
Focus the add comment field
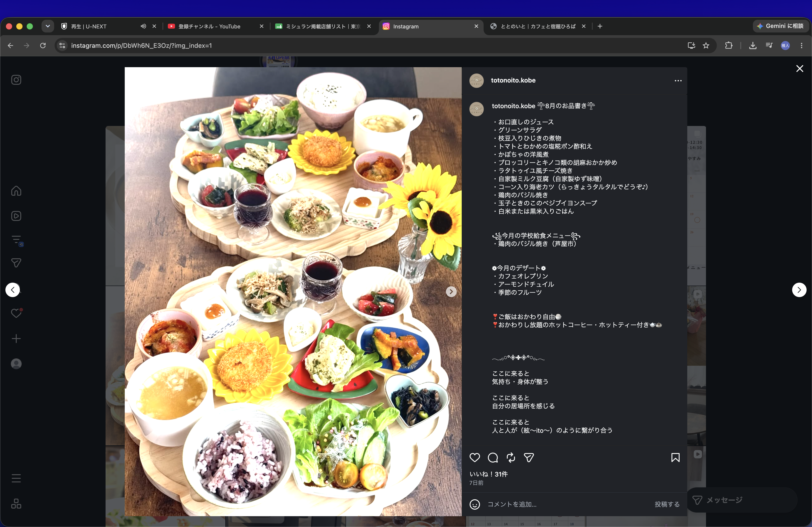pos(566,504)
